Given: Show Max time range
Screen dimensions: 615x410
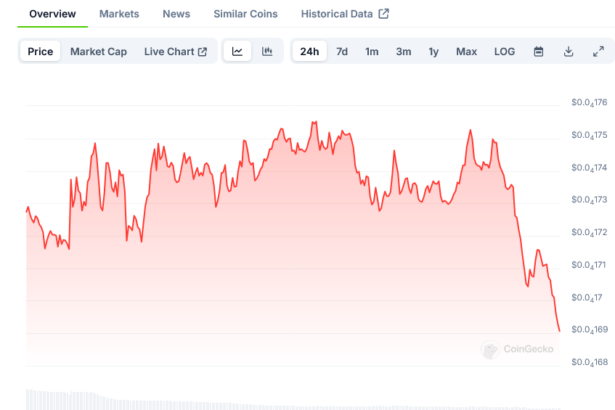Looking at the screenshot, I should coord(466,52).
